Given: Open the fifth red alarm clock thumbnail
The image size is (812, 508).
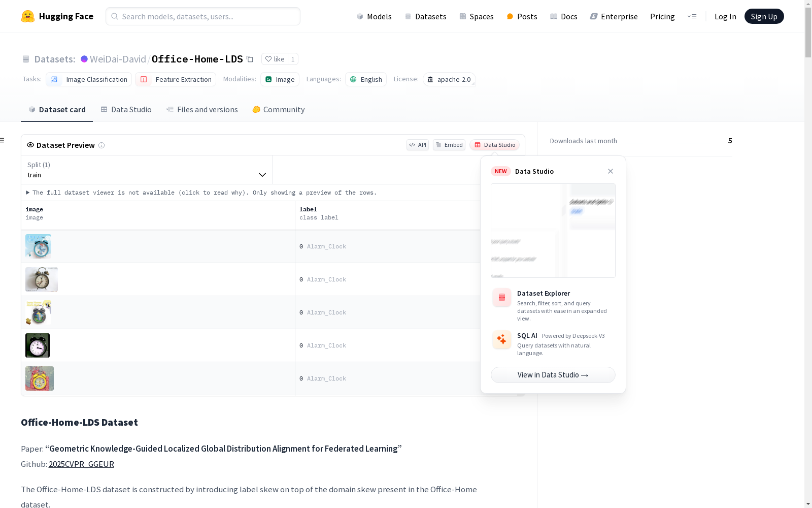Looking at the screenshot, I should (40, 378).
